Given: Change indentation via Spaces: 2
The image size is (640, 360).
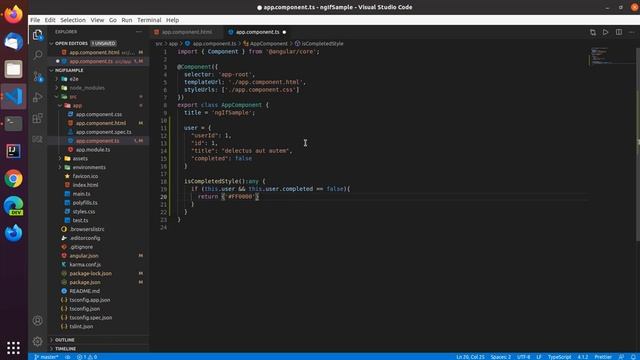Looking at the screenshot, I should (x=500, y=357).
